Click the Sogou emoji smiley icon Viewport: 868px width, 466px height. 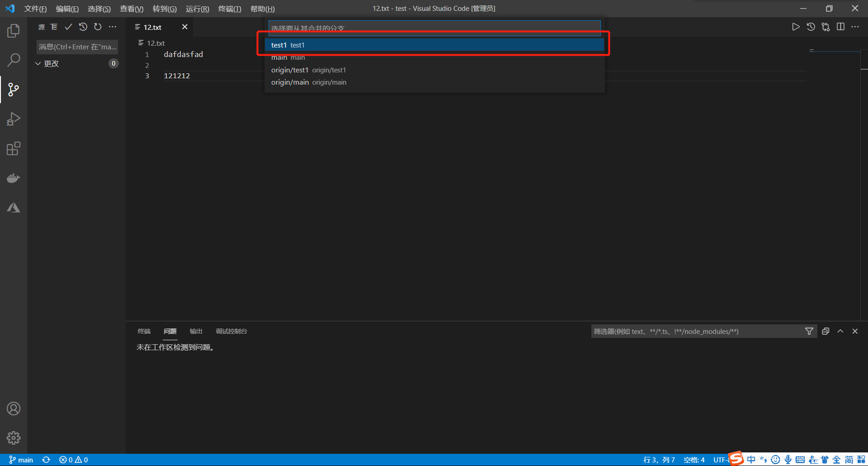[776, 460]
